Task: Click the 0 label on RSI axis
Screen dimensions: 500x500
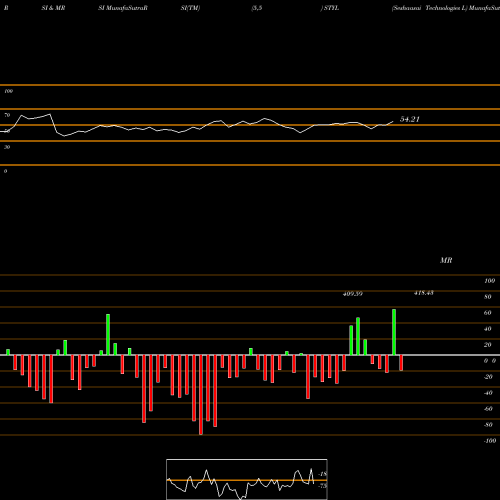Action: (5, 171)
